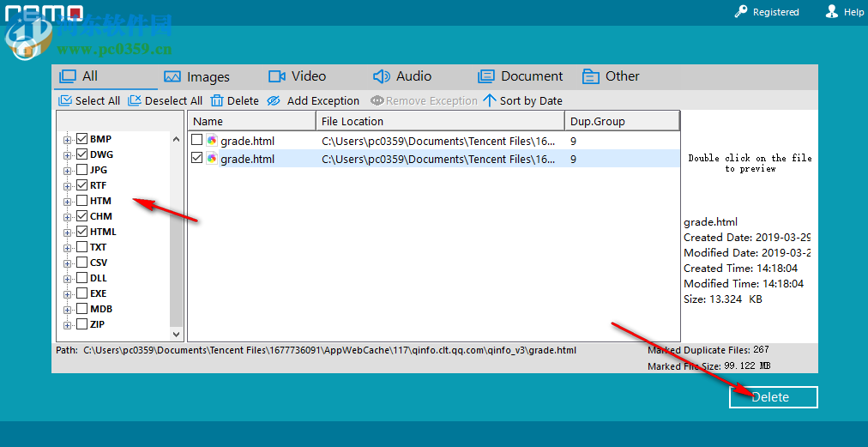Expand the HTML tree node
The image size is (868, 447).
point(68,233)
